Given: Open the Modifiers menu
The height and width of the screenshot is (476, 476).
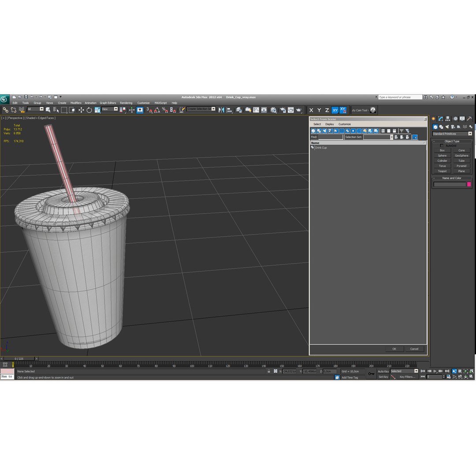Looking at the screenshot, I should point(76,103).
